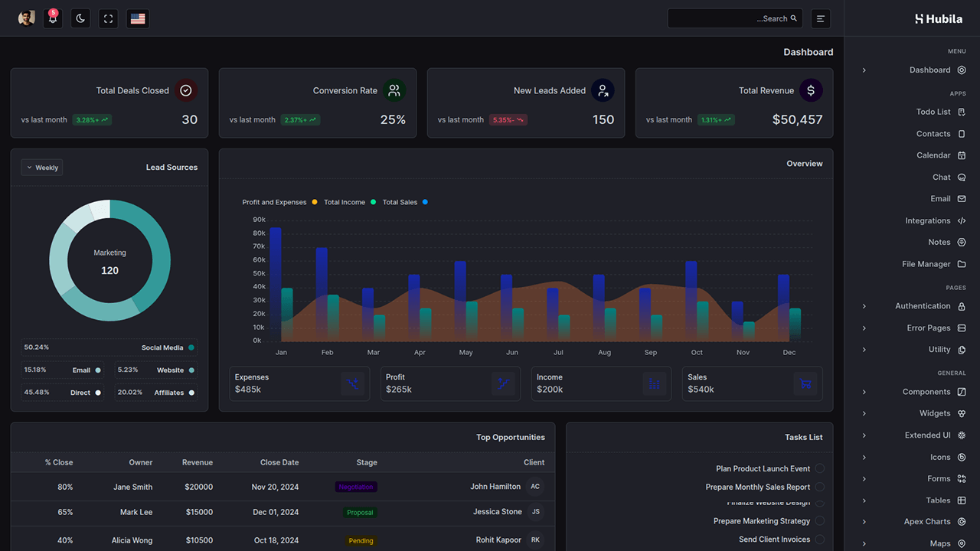980x551 pixels.
Task: Expand Widgets submenu chevron
Action: [x=864, y=414]
